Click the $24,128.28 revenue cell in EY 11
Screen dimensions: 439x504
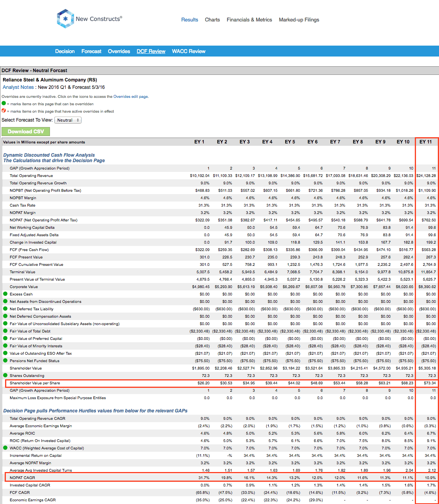click(426, 175)
